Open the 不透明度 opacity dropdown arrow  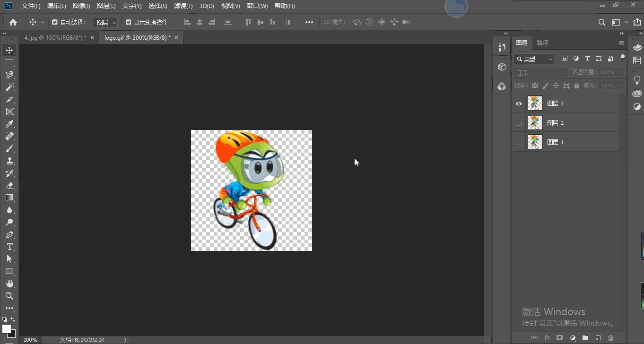click(621, 72)
